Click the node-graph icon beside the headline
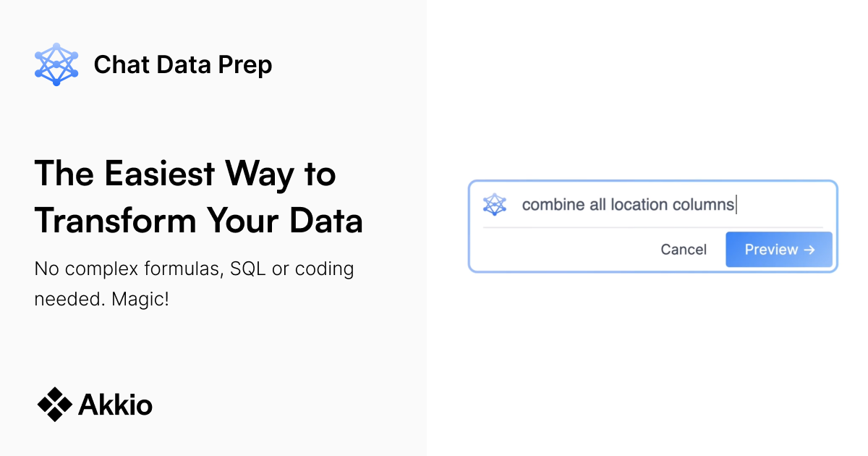The width and height of the screenshot is (868, 456). (x=56, y=64)
